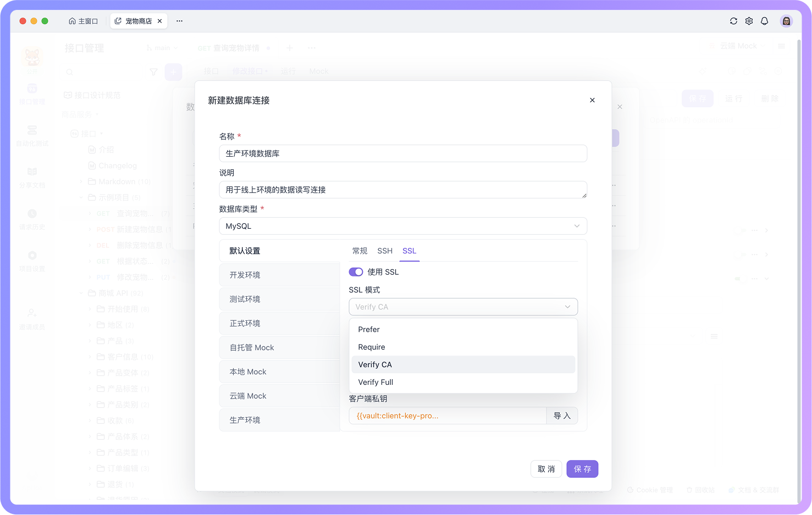
Task: Click the purple plus add button
Action: coord(173,72)
